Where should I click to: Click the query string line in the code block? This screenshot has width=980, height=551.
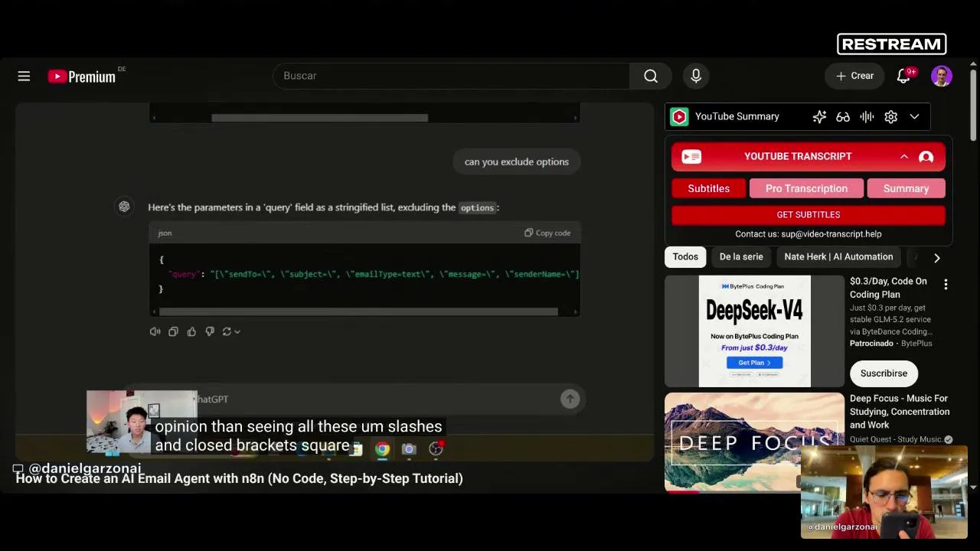pyautogui.click(x=374, y=274)
